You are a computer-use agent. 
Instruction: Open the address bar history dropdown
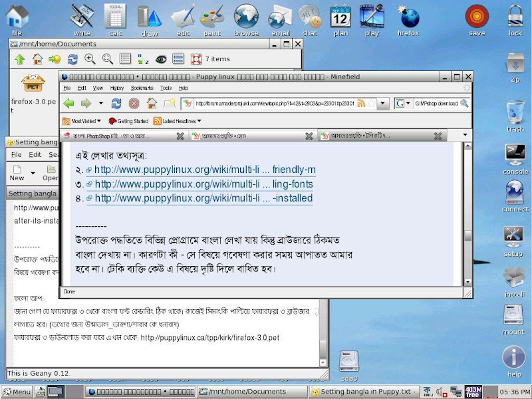[x=383, y=103]
